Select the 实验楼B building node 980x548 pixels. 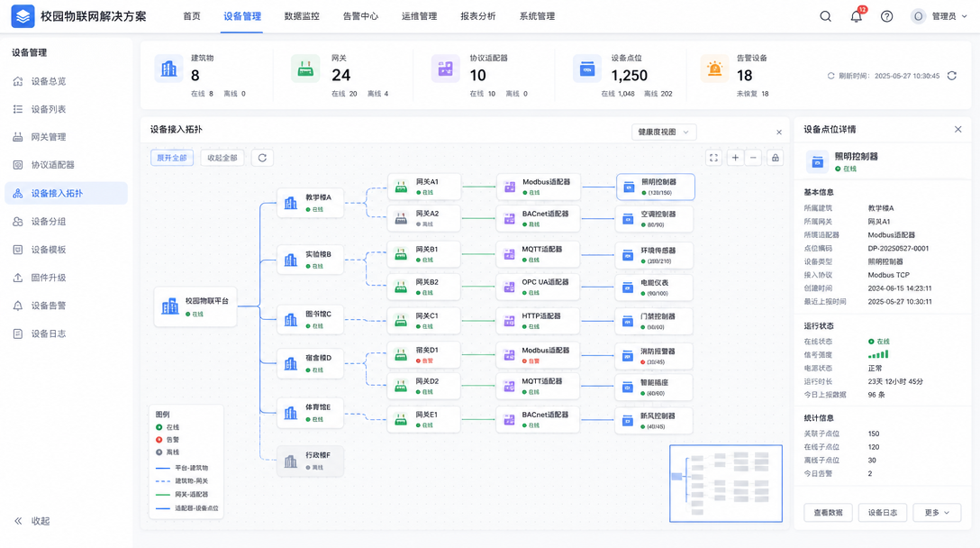[x=310, y=260]
